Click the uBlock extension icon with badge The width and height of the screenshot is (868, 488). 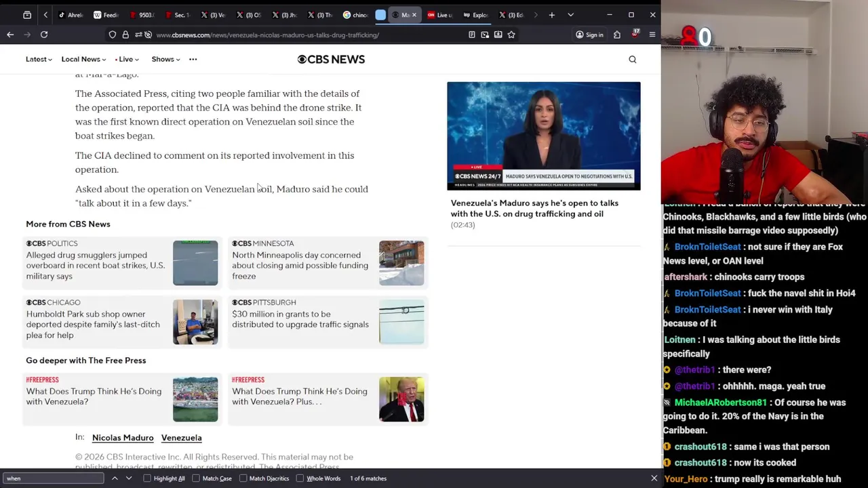[635, 35]
